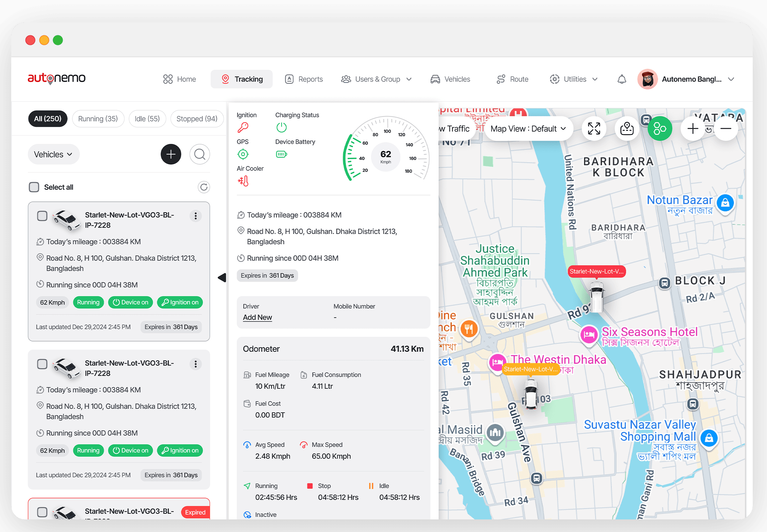Open the Map View Default dropdown

click(528, 129)
